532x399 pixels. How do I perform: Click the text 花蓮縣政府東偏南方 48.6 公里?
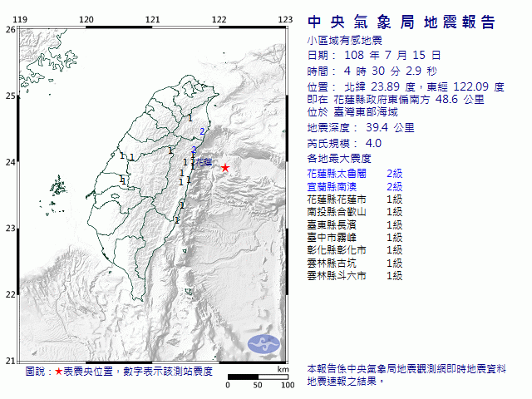409,100
